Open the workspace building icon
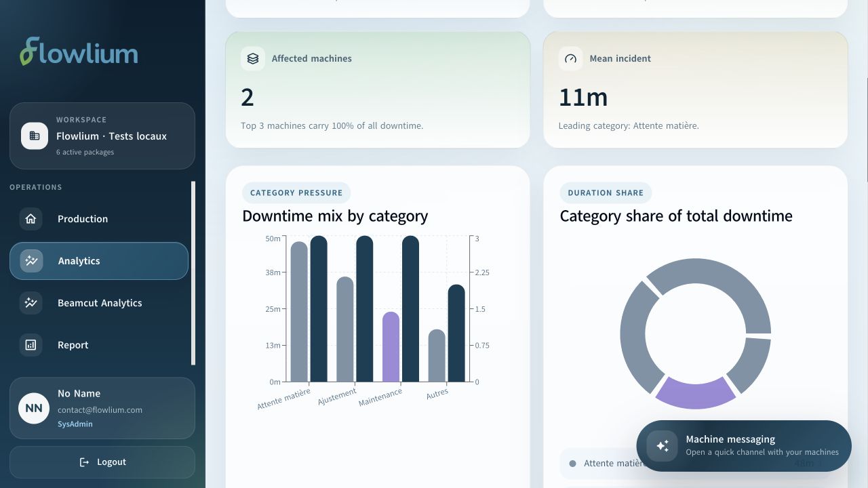Image resolution: width=868 pixels, height=488 pixels. pyautogui.click(x=35, y=136)
